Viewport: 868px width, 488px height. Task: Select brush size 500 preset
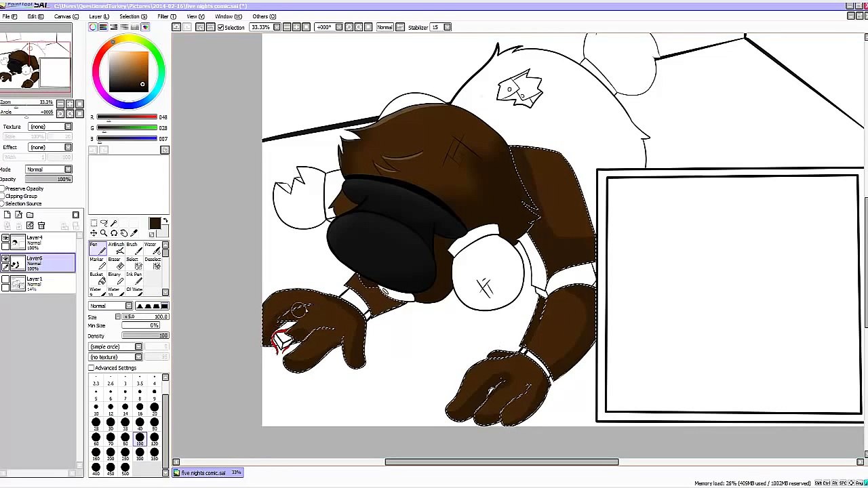coord(125,469)
